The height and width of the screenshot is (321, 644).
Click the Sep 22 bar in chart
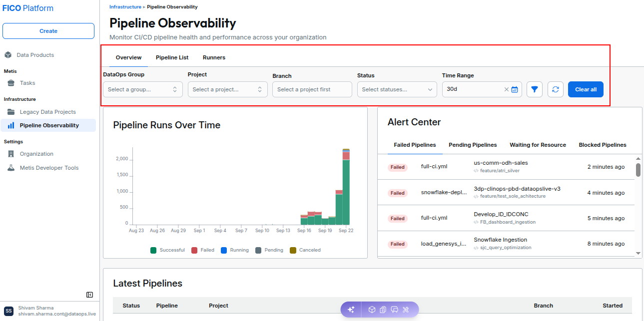(x=346, y=187)
